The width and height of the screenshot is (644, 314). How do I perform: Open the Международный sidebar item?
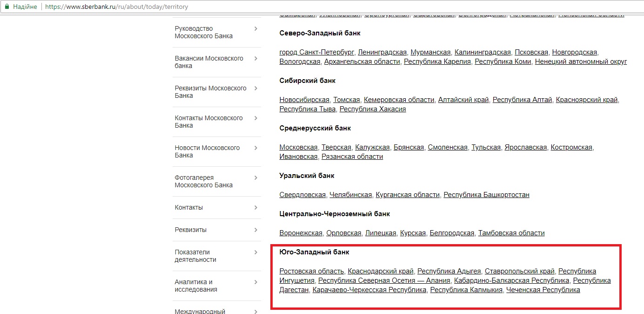(x=200, y=311)
